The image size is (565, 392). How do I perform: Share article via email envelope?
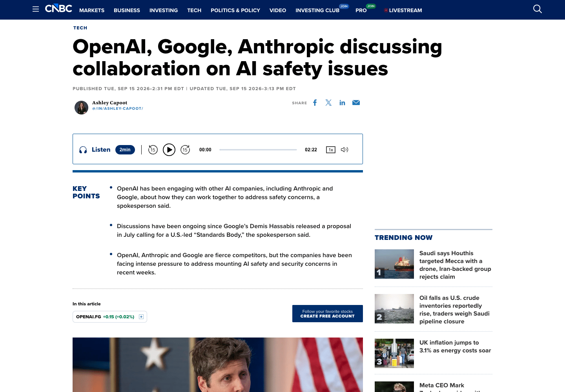356,103
